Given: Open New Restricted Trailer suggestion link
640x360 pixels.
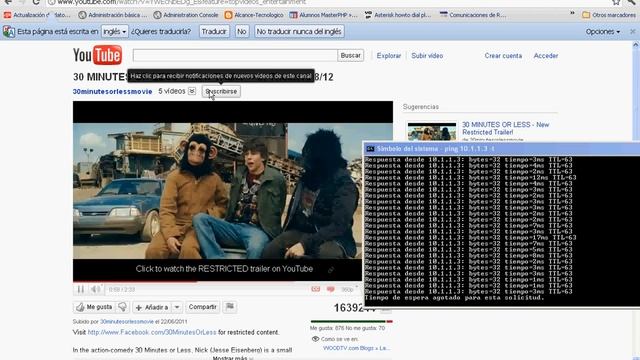Looking at the screenshot, I should pos(505,128).
